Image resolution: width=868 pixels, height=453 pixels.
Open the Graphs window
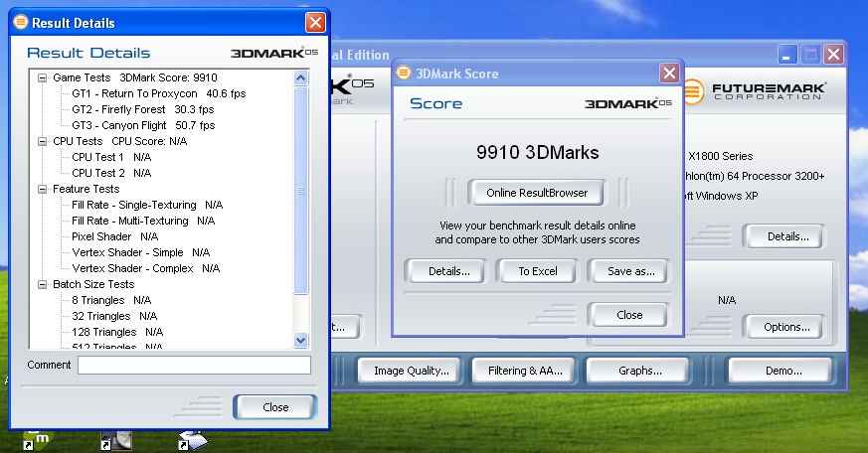tap(639, 371)
